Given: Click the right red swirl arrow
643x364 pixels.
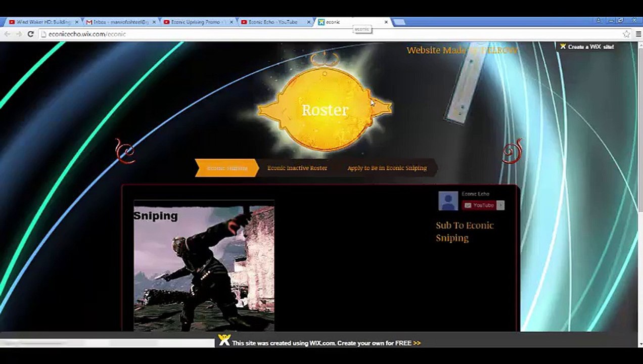Looking at the screenshot, I should pos(512,151).
